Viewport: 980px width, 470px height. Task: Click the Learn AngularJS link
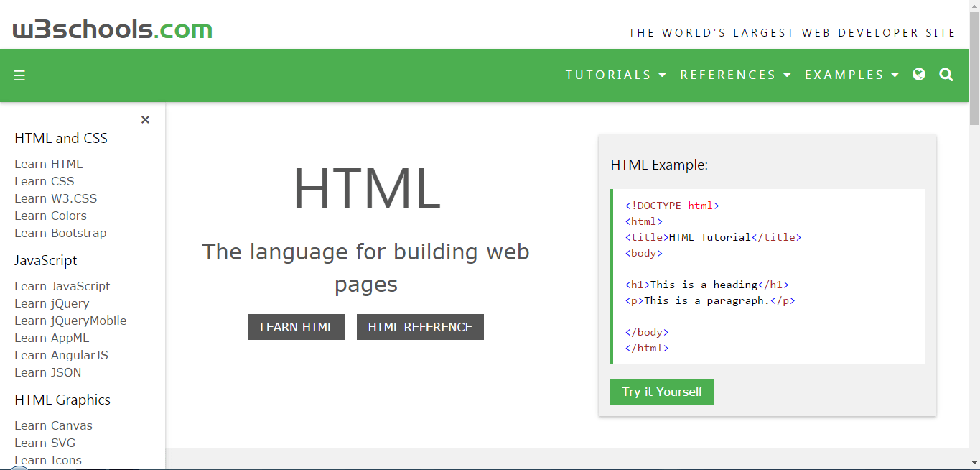point(61,355)
